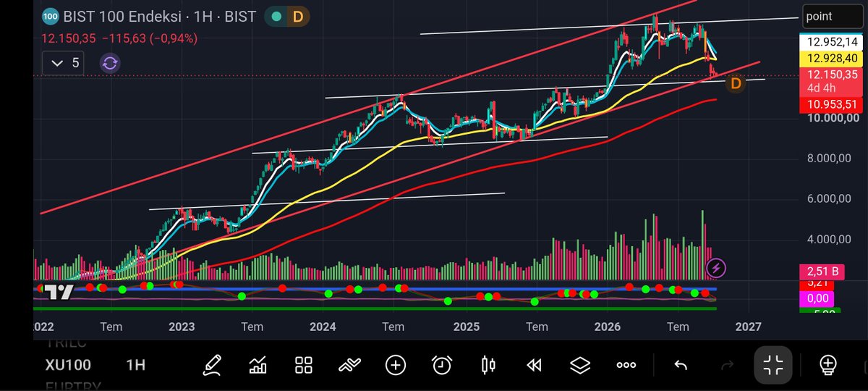Change the 1H interval at bottom

click(135, 365)
